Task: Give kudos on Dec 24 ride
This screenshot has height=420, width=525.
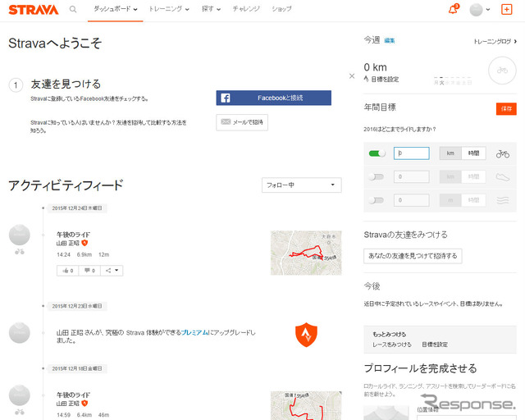Action: tap(67, 270)
